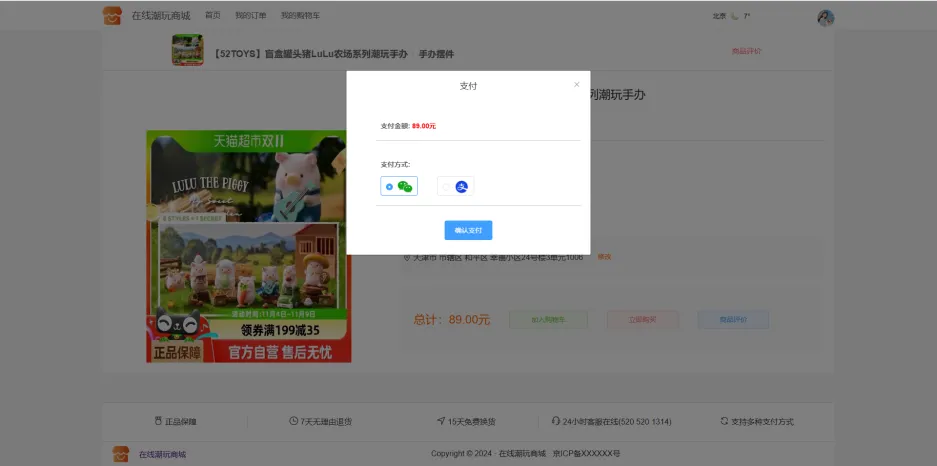Click the 修改 address edit link

click(x=604, y=257)
